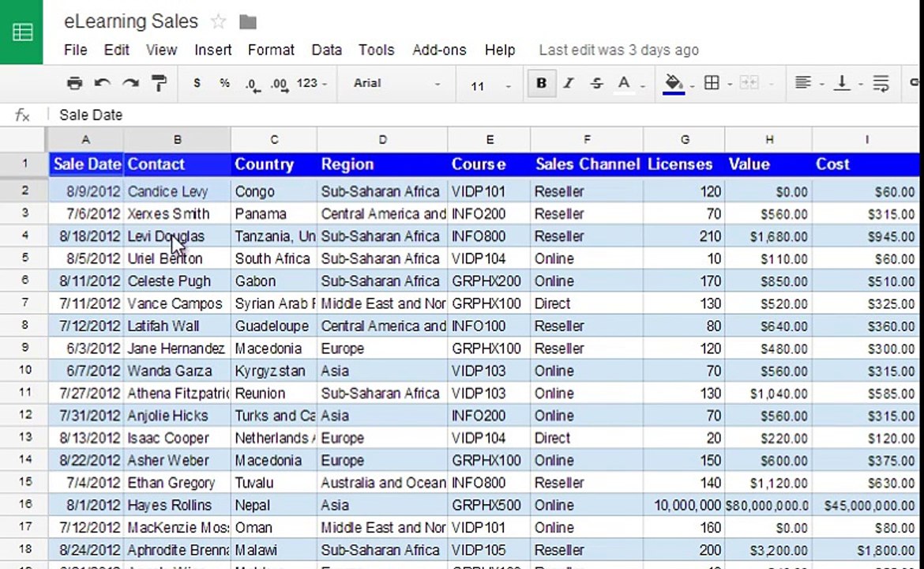The image size is (924, 569).
Task: Star the eLearning Sales document
Action: (219, 22)
